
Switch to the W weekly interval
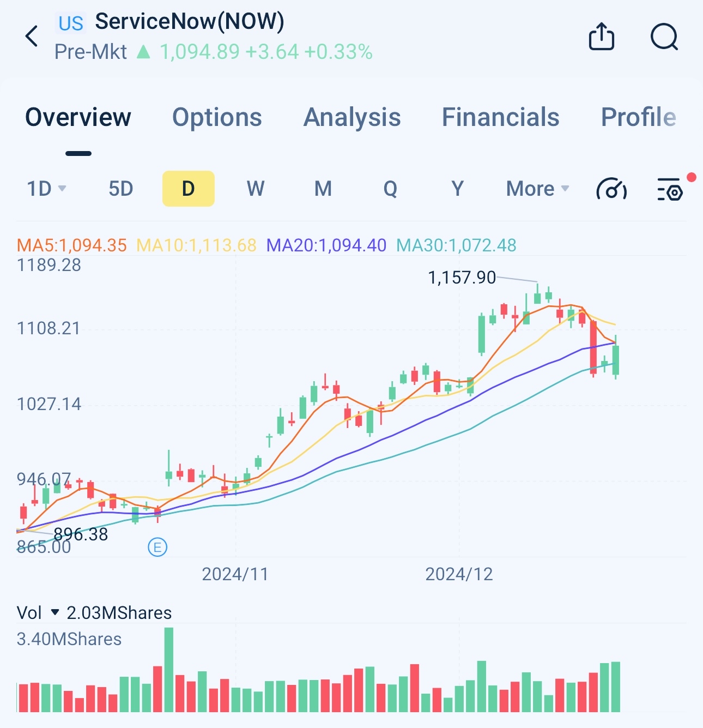[256, 189]
